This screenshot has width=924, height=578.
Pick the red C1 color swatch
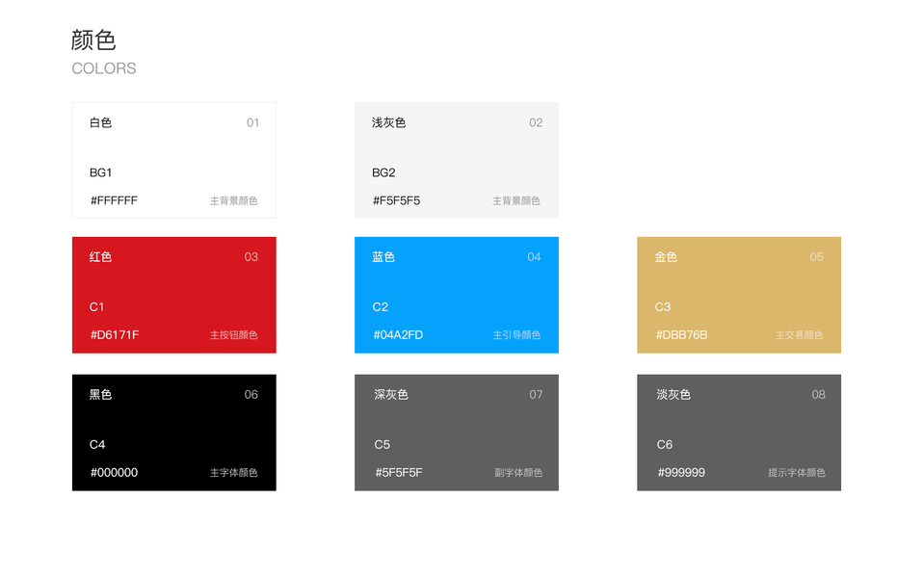173,295
